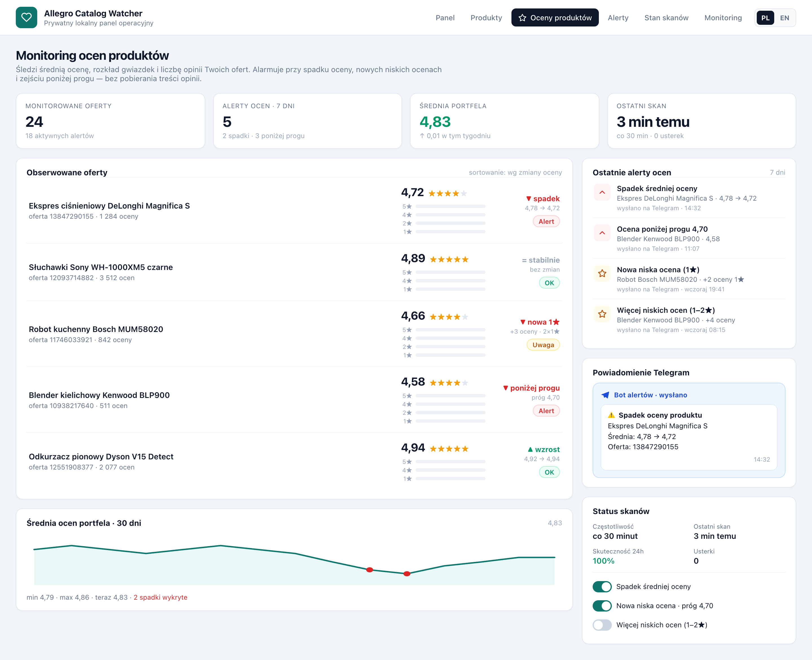Screen dimensions: 812x660
Task: Open the Panel tab
Action: pos(445,18)
